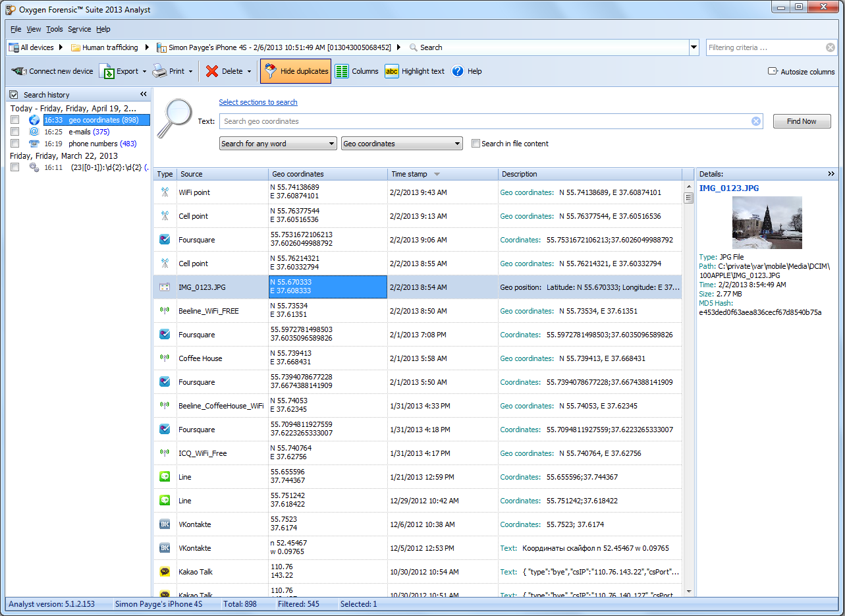Open the Export dropdown arrow
This screenshot has width=845, height=616.
144,71
